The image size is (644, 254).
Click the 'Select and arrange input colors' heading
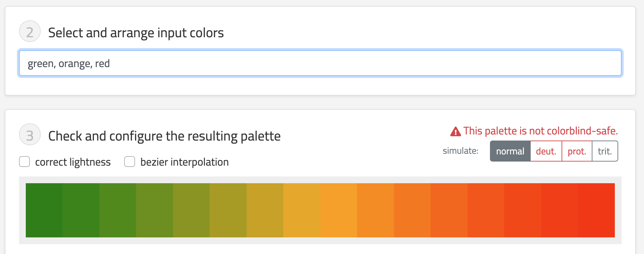136,33
